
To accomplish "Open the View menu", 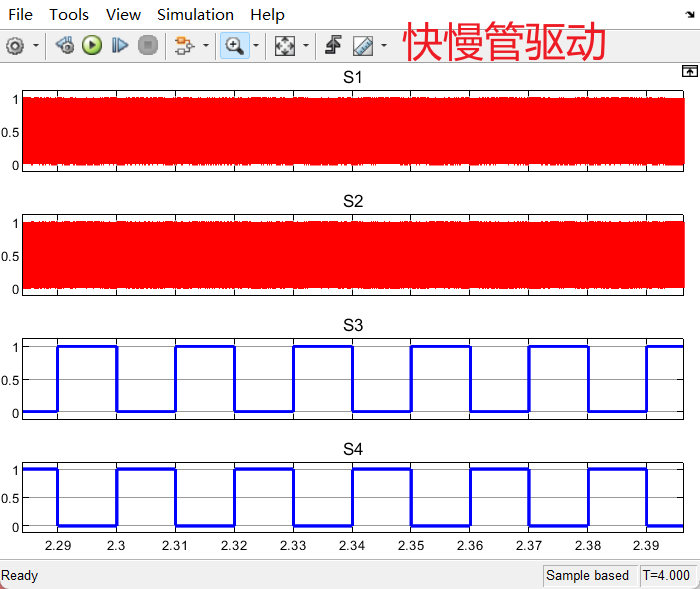I will point(123,14).
